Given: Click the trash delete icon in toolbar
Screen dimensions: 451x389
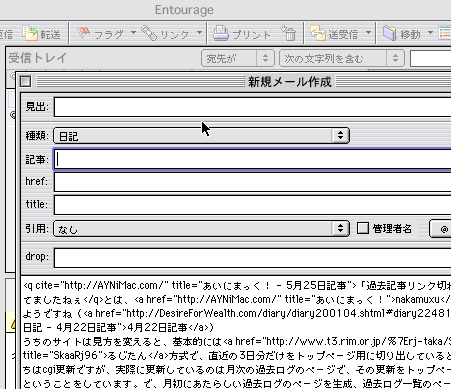Looking at the screenshot, I should pyautogui.click(x=289, y=33).
